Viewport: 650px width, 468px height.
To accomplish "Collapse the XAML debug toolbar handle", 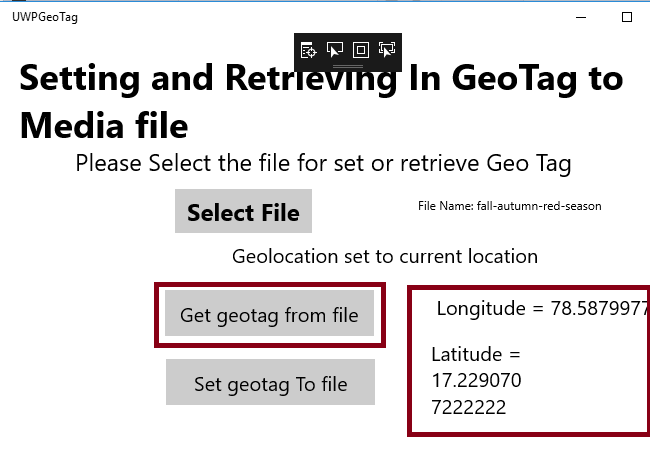I will click(x=348, y=65).
